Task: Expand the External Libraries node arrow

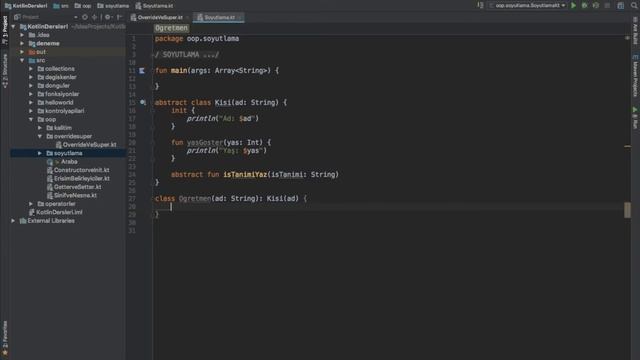Action: pyautogui.click(x=13, y=221)
